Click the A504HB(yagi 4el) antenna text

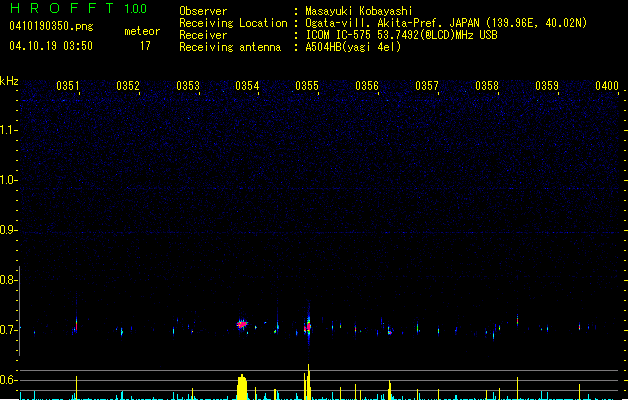pos(353,47)
